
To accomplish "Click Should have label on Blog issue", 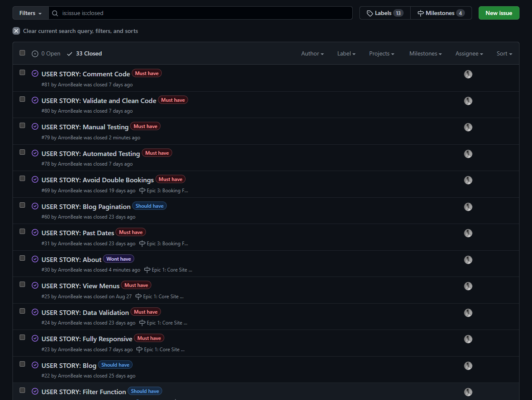I will pos(115,365).
